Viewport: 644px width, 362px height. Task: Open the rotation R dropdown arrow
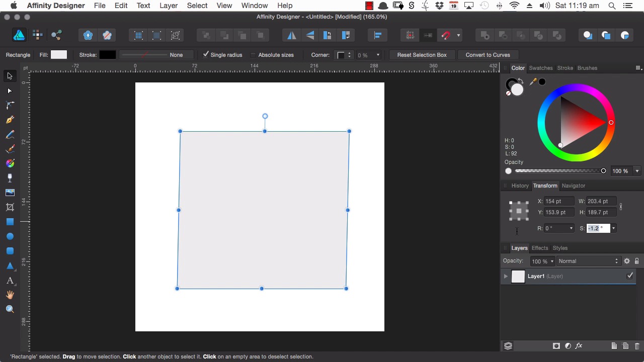pos(571,228)
